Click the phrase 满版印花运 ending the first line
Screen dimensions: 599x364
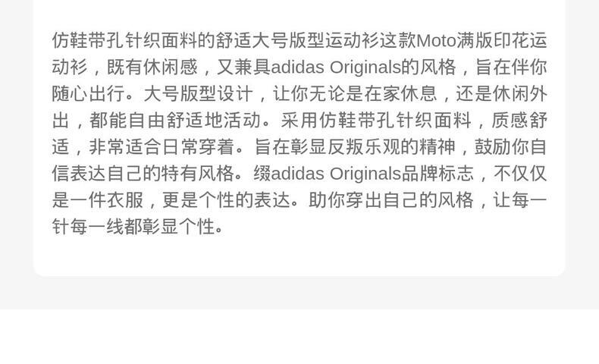(x=502, y=40)
